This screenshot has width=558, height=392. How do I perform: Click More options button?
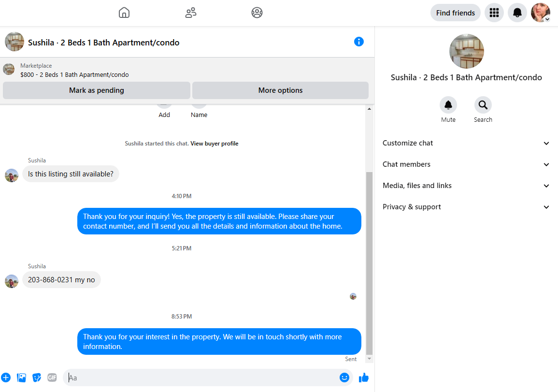(x=280, y=90)
